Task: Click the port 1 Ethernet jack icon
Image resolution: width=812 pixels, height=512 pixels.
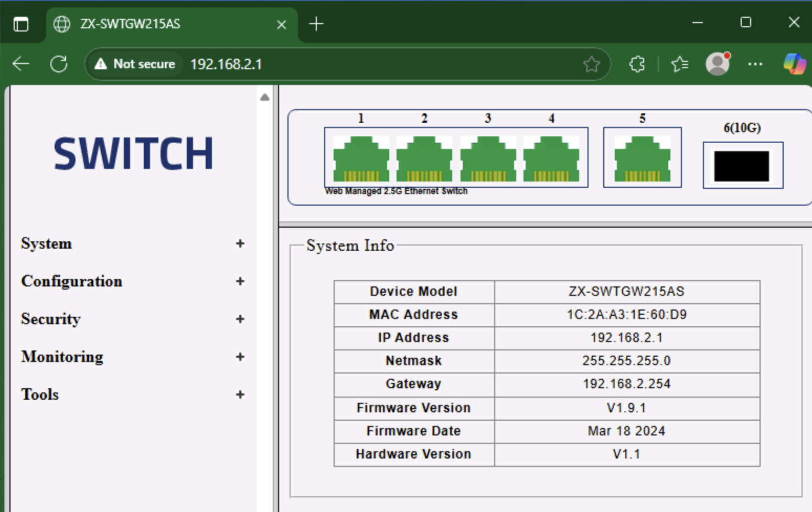Action: tap(361, 158)
